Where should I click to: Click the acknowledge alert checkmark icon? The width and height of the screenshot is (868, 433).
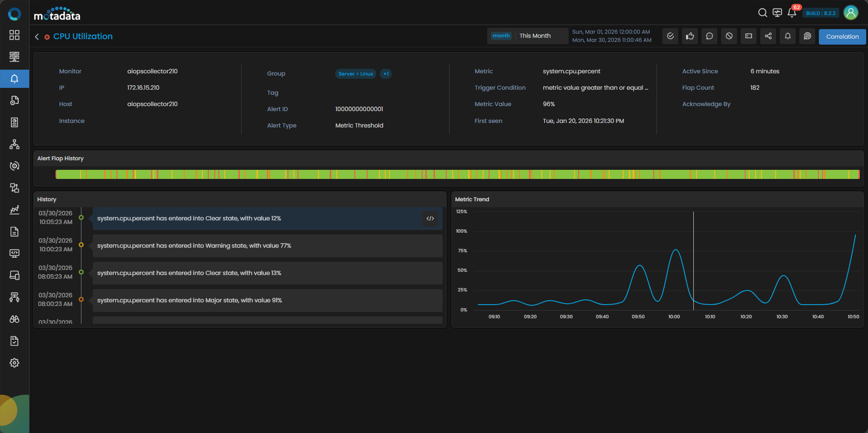point(670,36)
